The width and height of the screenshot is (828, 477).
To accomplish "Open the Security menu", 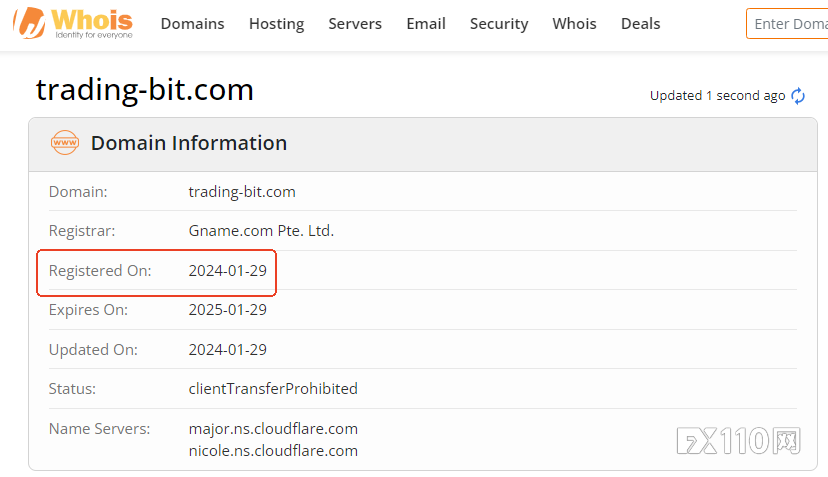I will [499, 24].
